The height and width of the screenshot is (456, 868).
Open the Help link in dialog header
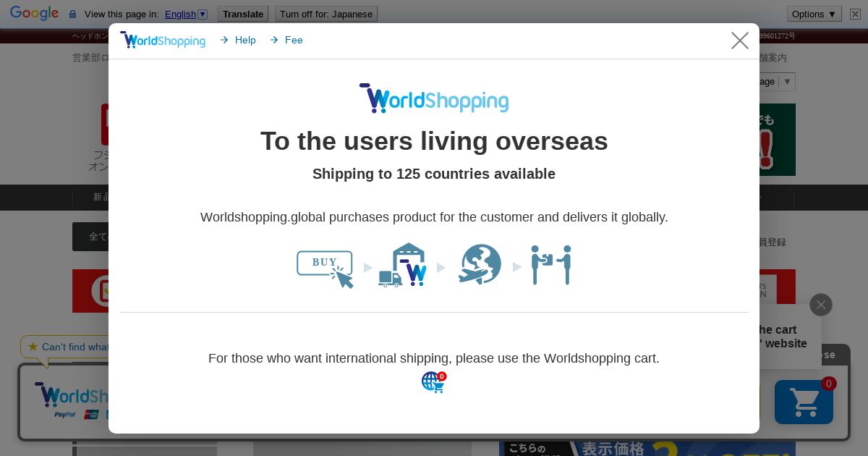(x=238, y=40)
